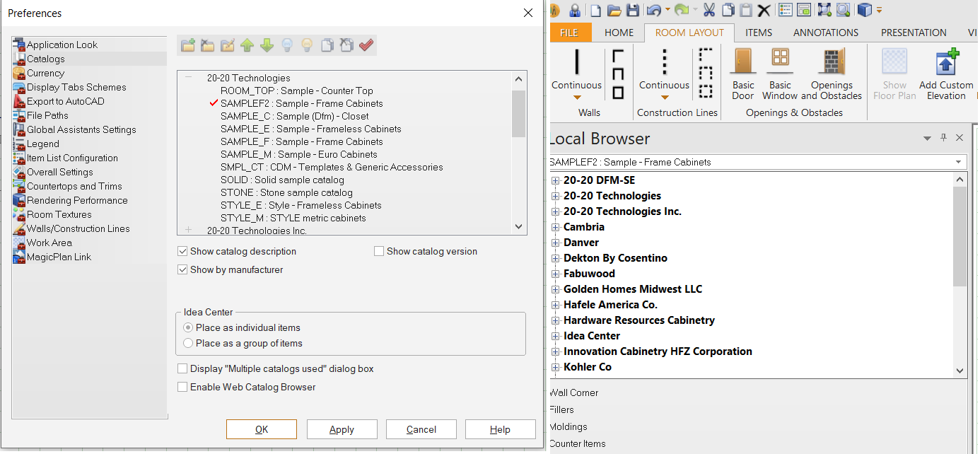
Task: Select "STONE : Stone sample catalog" entry
Action: 286,192
